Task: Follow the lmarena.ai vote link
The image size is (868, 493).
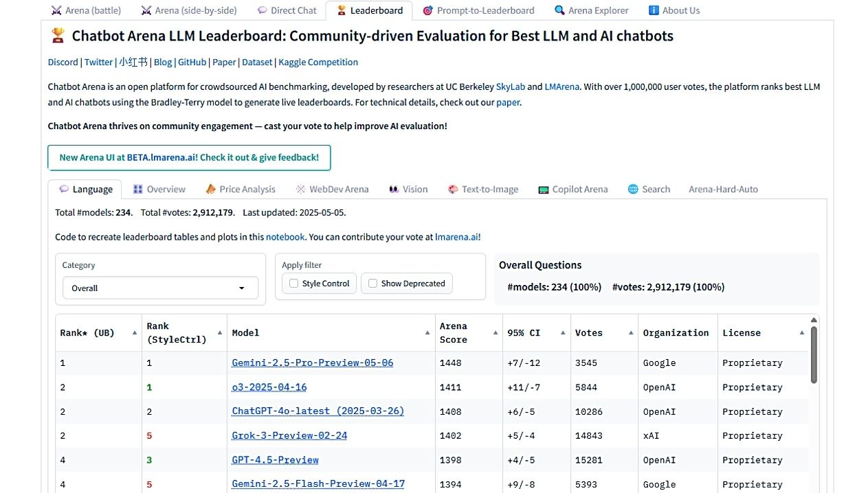Action: pos(456,237)
